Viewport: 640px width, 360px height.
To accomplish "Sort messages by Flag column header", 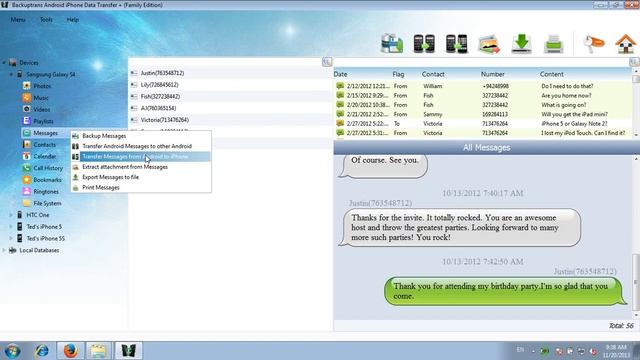I will coord(398,74).
